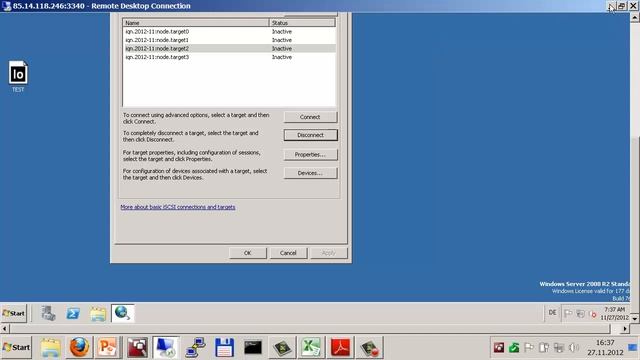Open network computers app in local taskbar
640x360 pixels.
coord(195,348)
